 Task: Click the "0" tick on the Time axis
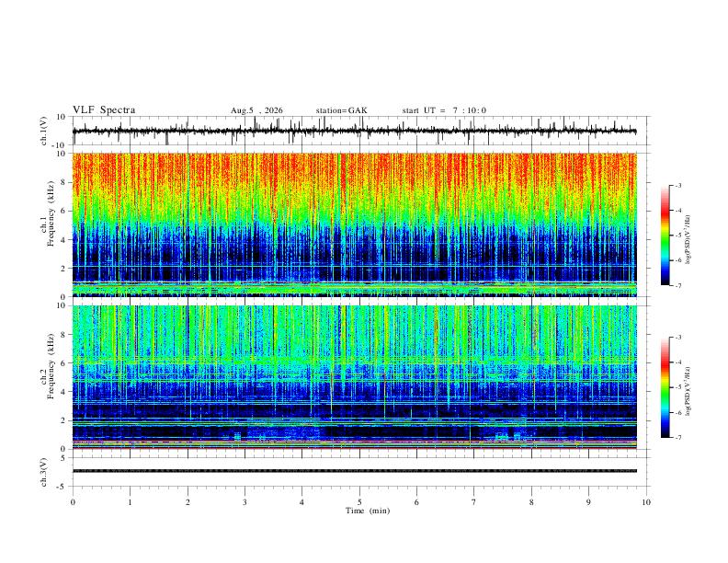[x=73, y=502]
